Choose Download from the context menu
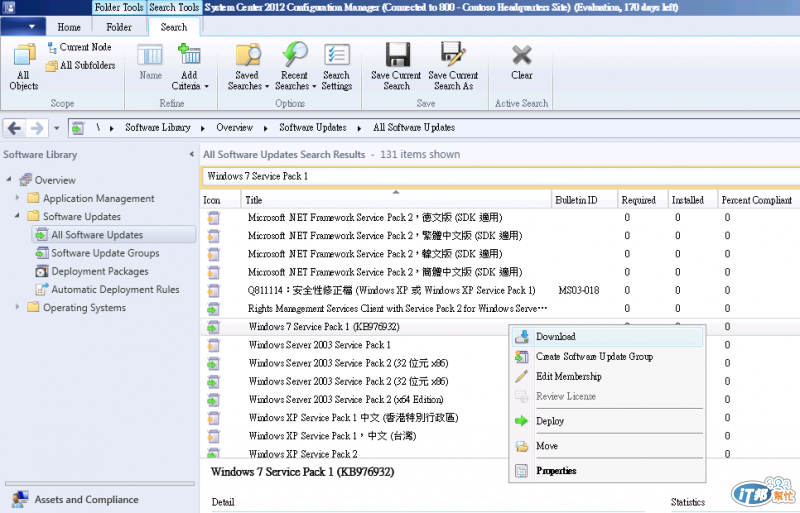The height and width of the screenshot is (513, 800). [607, 337]
